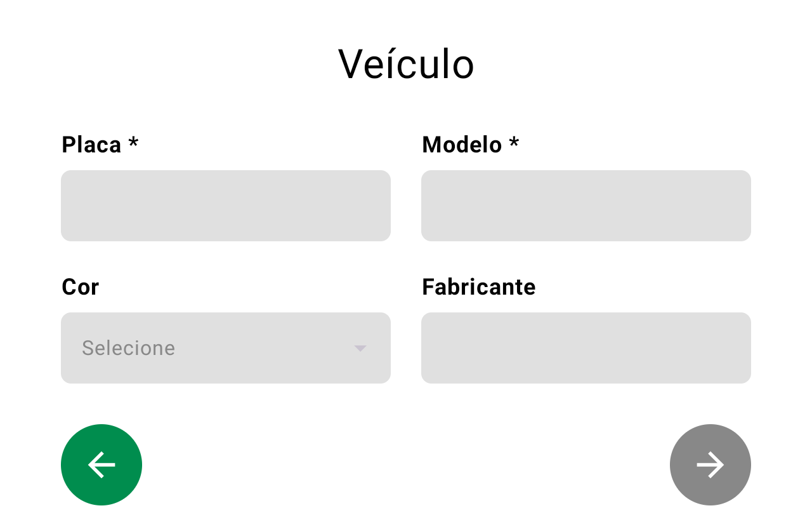812x508 pixels.
Task: Click the Placa field label
Action: click(91, 145)
